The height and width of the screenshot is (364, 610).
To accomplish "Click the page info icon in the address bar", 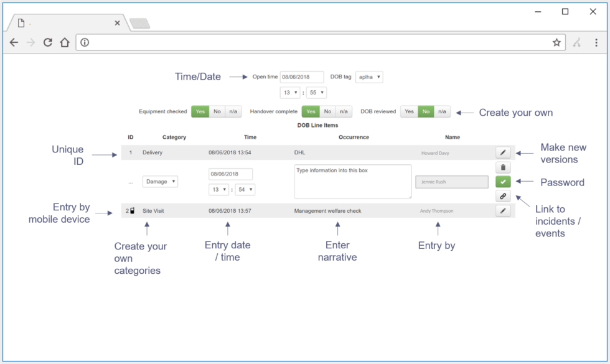I will (83, 42).
